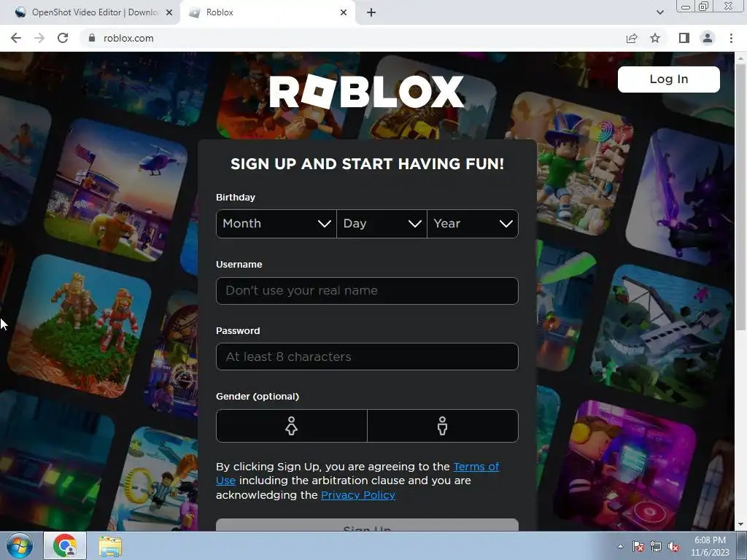Select the Roblox browser tab
This screenshot has height=560, width=747.
tap(267, 12)
